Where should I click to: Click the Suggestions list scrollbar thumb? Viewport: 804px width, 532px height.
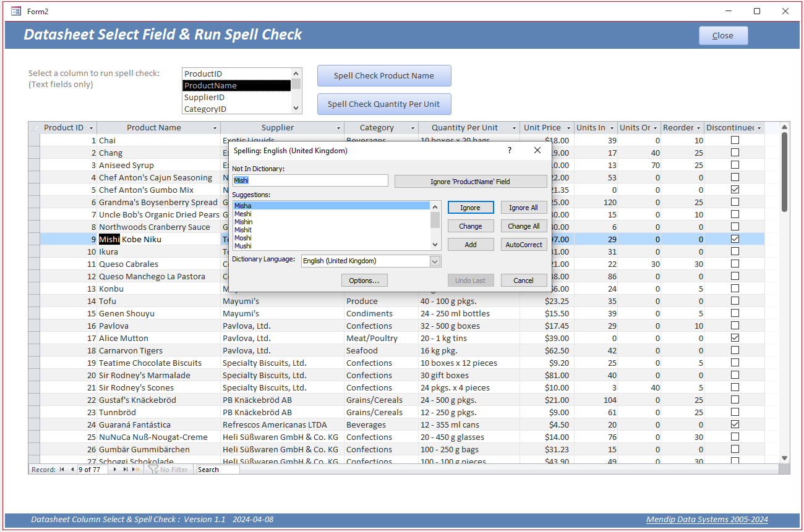coord(435,221)
